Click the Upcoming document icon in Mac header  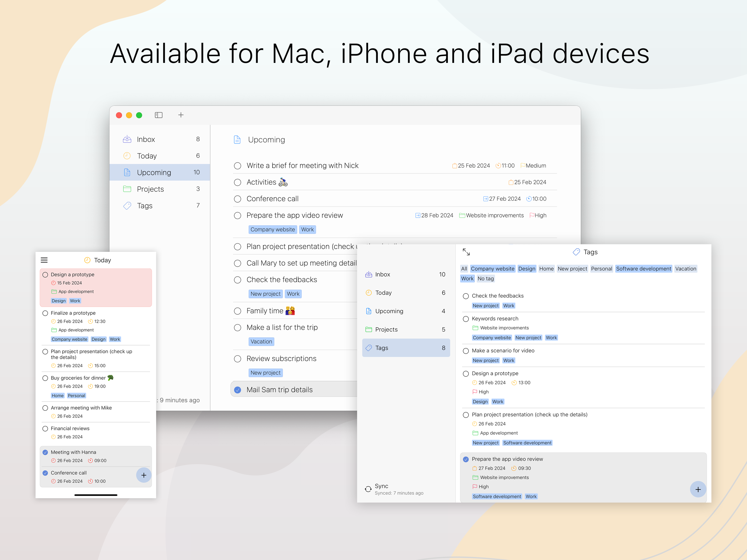[237, 139]
